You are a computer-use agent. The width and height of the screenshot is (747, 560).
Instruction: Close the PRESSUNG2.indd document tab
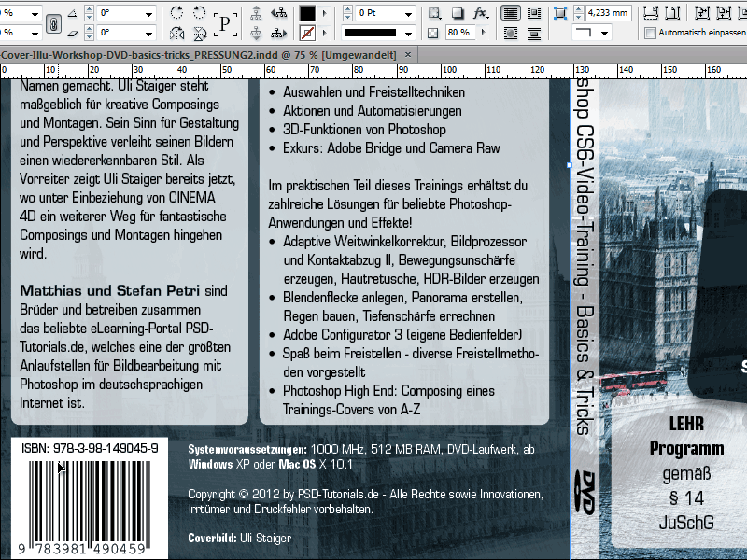[x=408, y=55]
